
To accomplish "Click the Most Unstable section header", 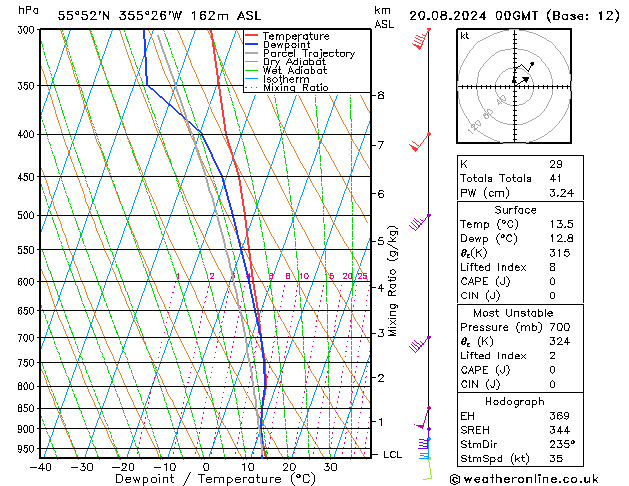I will pyautogui.click(x=516, y=313).
